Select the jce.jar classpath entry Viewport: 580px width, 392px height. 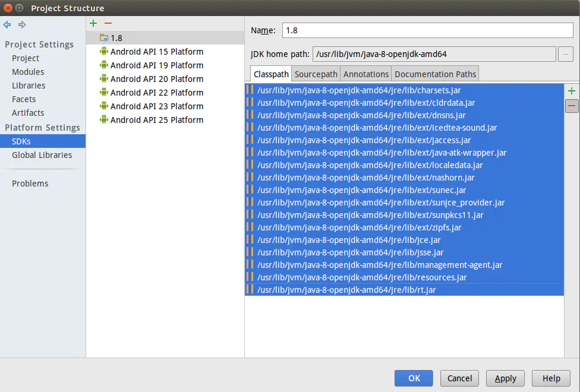[x=404, y=240]
